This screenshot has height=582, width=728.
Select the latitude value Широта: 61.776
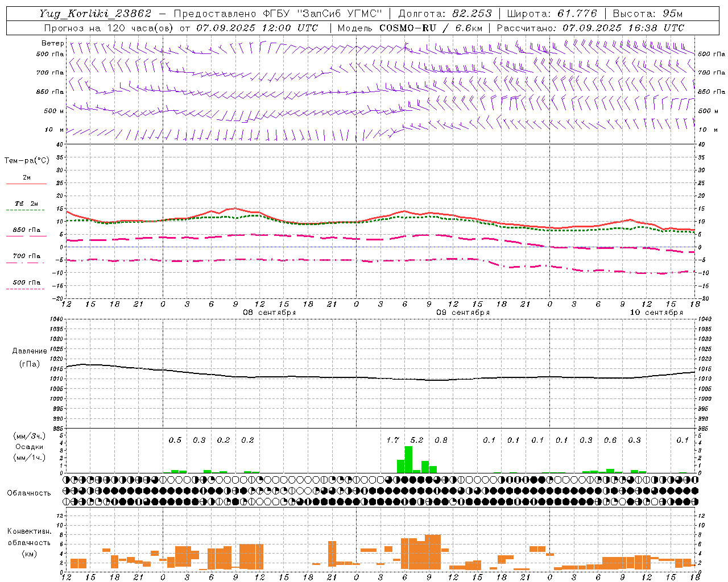tap(552, 14)
